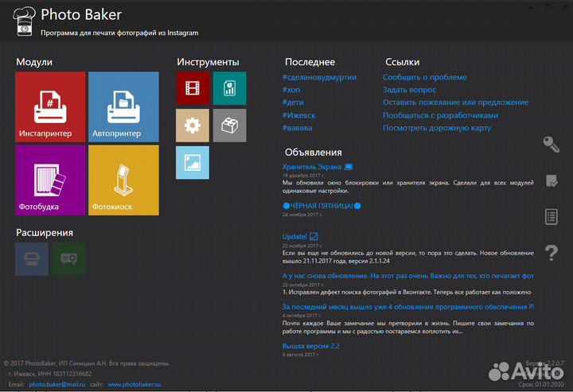Open recent hashtag #вавава

point(297,128)
